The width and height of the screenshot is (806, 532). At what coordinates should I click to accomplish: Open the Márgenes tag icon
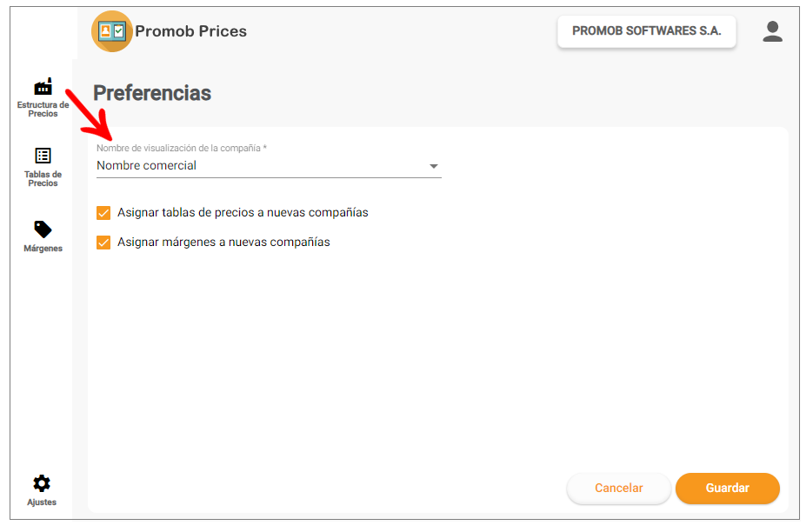(x=43, y=229)
